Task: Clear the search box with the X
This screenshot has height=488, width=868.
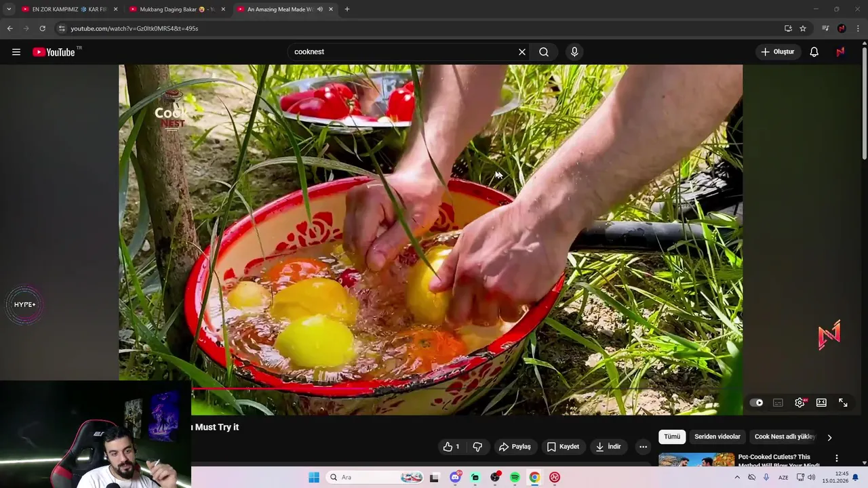Action: coord(522,52)
